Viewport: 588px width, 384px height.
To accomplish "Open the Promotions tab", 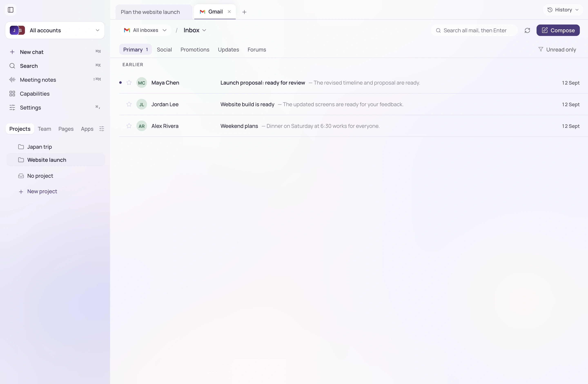I will (x=195, y=50).
